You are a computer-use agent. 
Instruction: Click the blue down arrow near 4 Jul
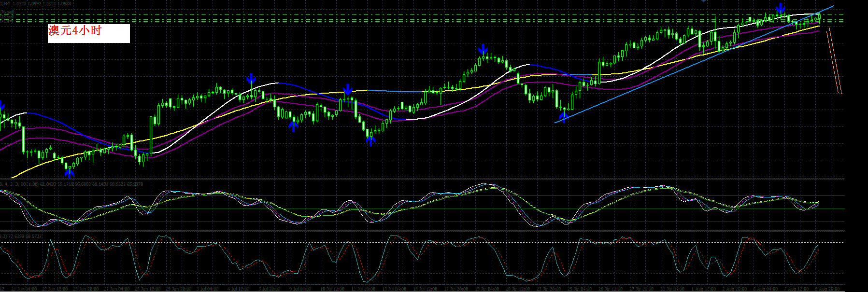click(251, 79)
